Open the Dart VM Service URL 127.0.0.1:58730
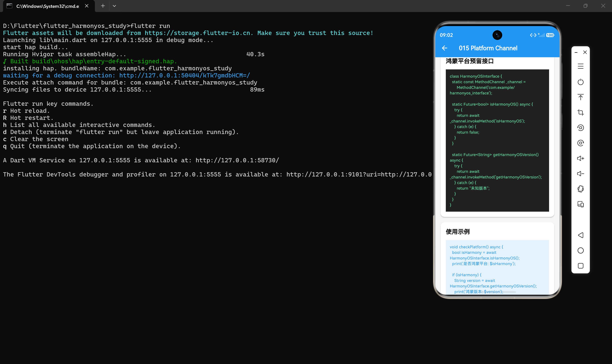 pos(237,160)
